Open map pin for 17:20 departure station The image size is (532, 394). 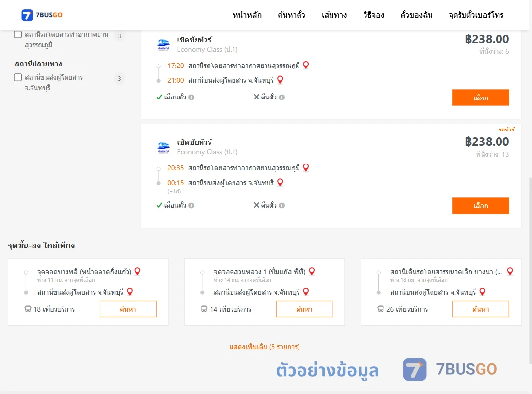pyautogui.click(x=306, y=65)
